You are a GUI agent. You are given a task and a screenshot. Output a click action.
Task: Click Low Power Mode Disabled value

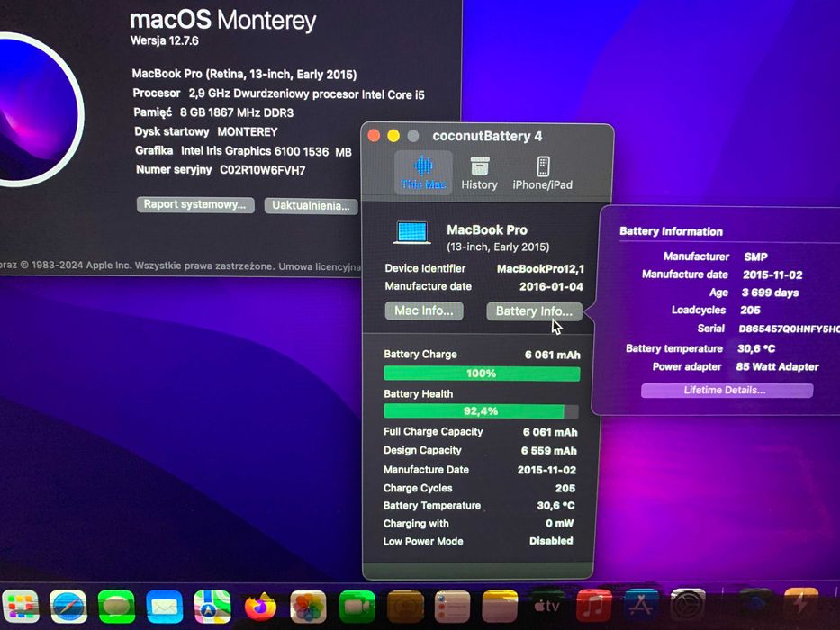pos(551,541)
